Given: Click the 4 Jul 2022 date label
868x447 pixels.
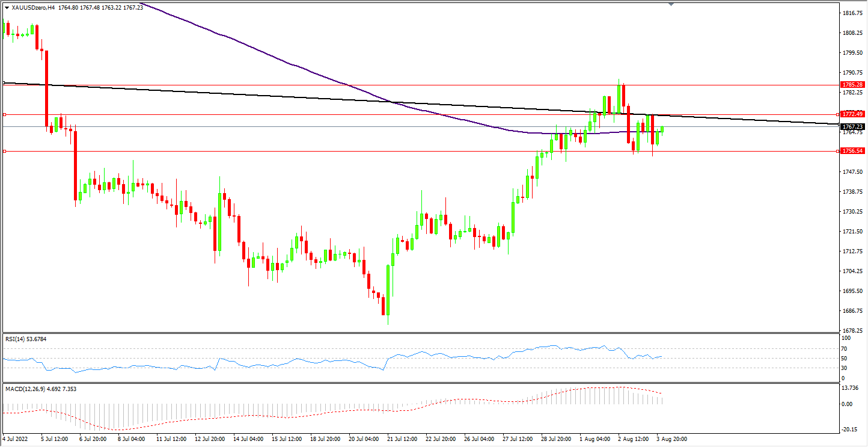Looking at the screenshot, I should tap(14, 439).
